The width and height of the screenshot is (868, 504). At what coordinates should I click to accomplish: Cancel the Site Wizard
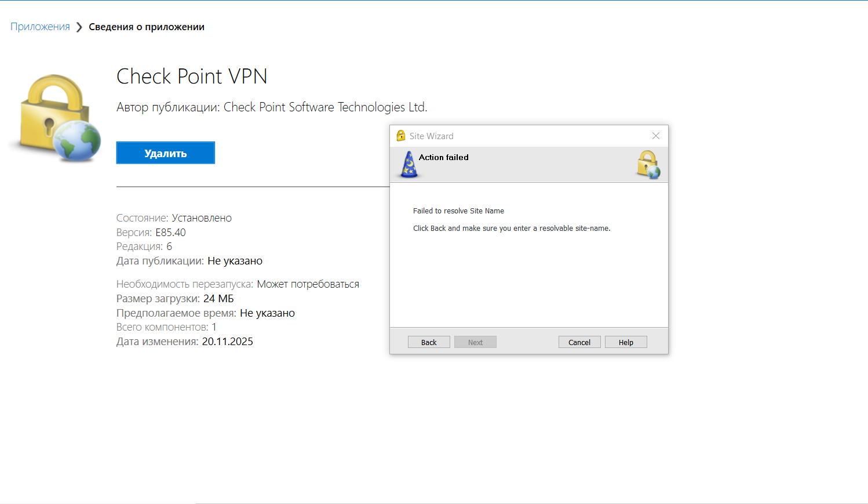579,342
